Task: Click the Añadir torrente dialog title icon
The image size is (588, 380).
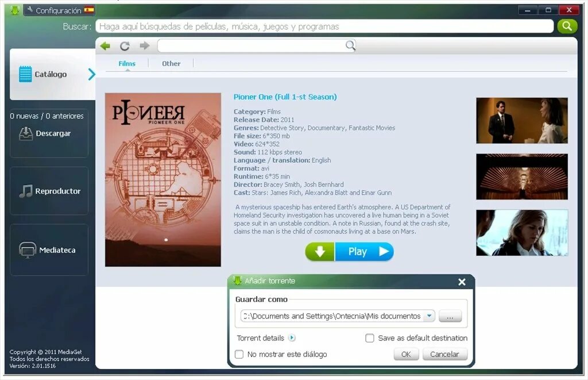Action: click(237, 281)
